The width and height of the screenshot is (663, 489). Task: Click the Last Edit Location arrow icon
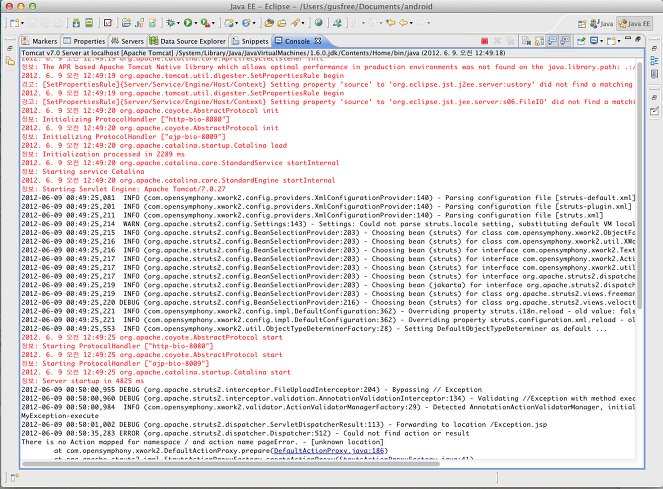pyautogui.click(x=390, y=23)
